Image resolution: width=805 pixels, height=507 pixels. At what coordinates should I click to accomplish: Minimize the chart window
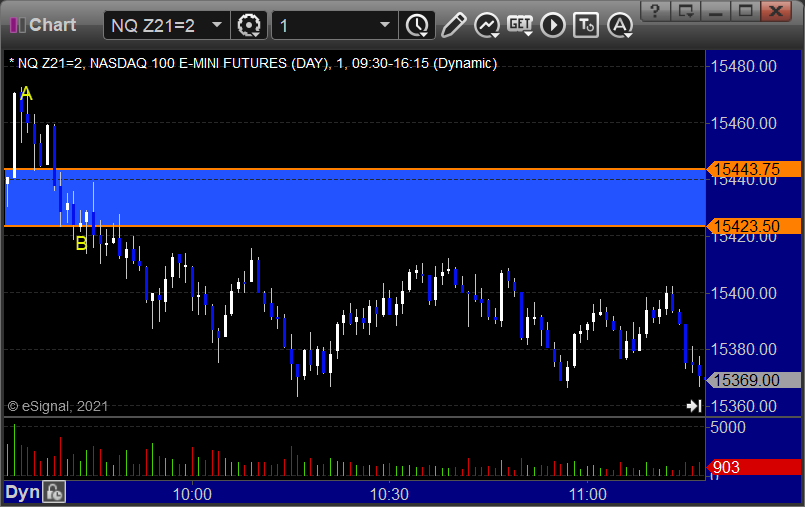[716, 10]
